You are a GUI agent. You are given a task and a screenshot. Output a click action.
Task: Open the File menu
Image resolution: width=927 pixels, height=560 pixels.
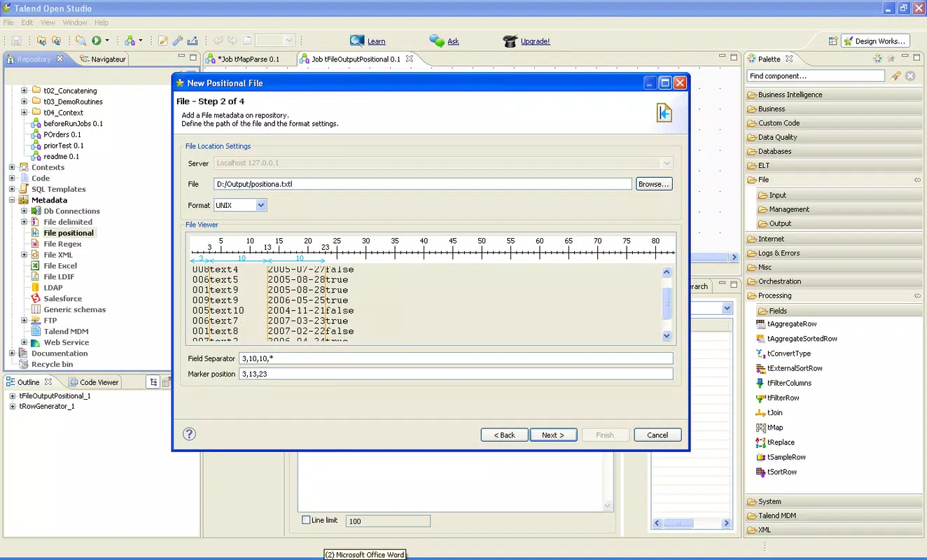8,22
